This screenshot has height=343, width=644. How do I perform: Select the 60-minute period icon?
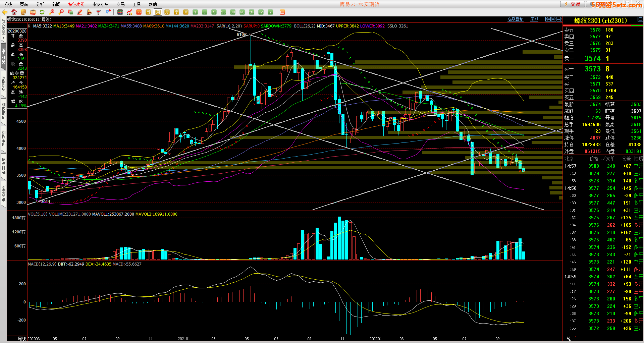[242, 12]
